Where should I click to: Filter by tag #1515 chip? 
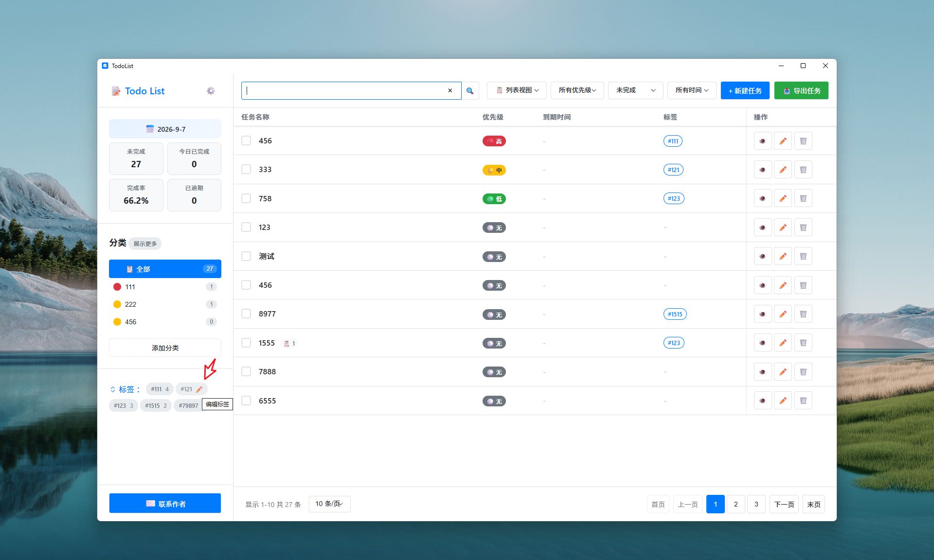(156, 405)
